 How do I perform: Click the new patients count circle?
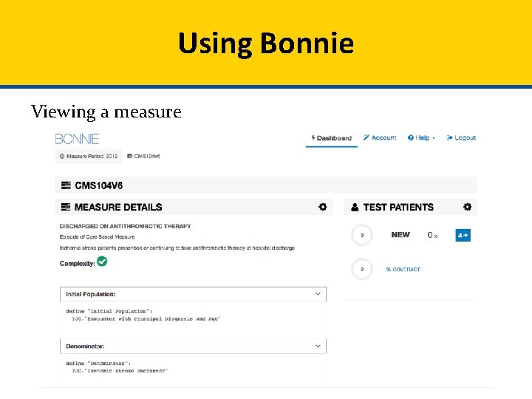click(x=361, y=236)
